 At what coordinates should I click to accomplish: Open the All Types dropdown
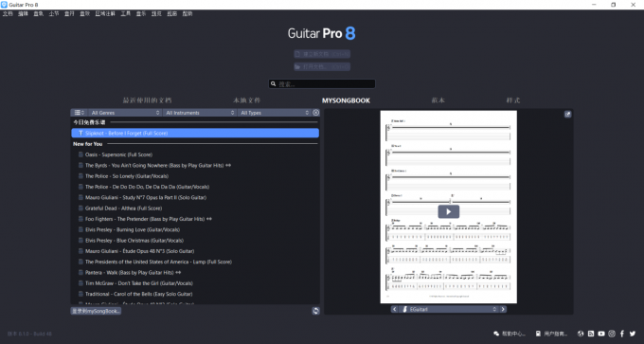pyautogui.click(x=274, y=113)
